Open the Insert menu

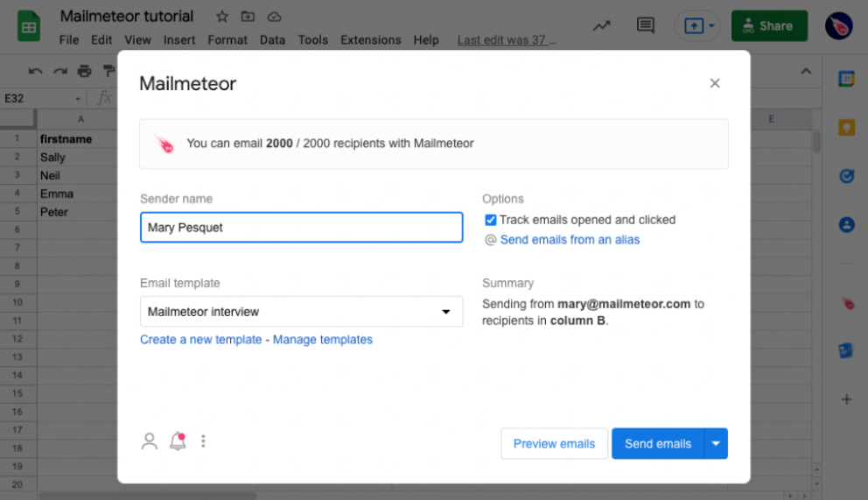tap(178, 40)
